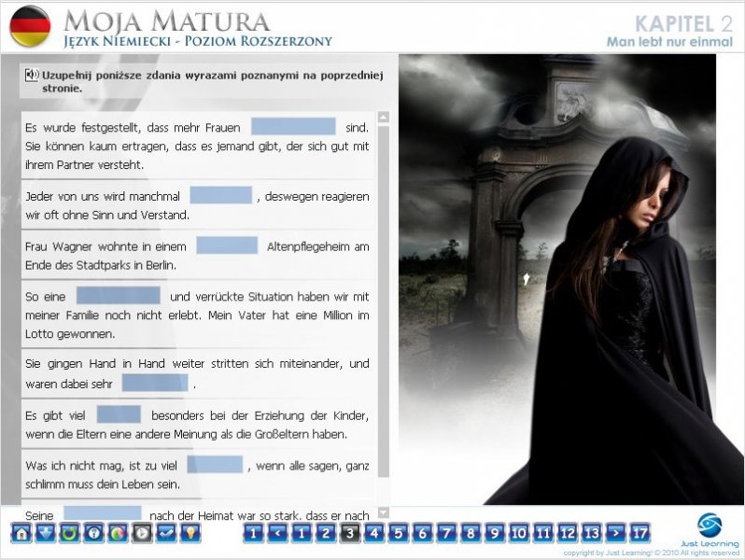The image size is (745, 560).
Task: Select the current page 3 button
Action: (x=350, y=533)
